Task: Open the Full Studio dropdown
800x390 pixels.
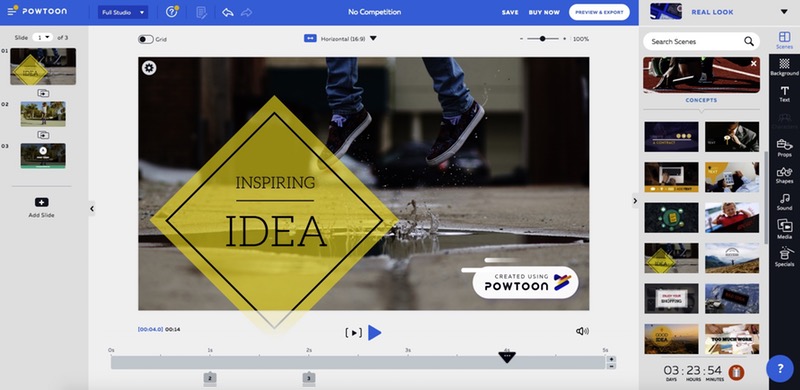Action: (x=123, y=12)
